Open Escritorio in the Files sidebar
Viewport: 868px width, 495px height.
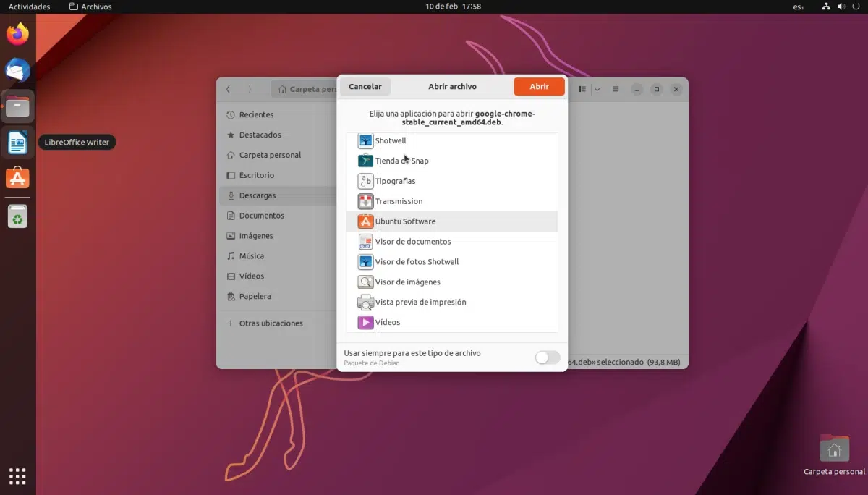276,175
